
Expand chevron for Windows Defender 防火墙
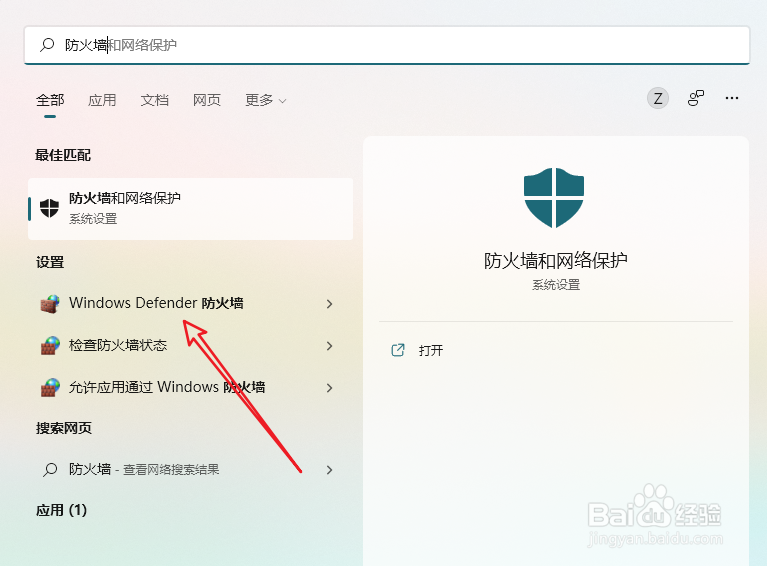click(329, 304)
